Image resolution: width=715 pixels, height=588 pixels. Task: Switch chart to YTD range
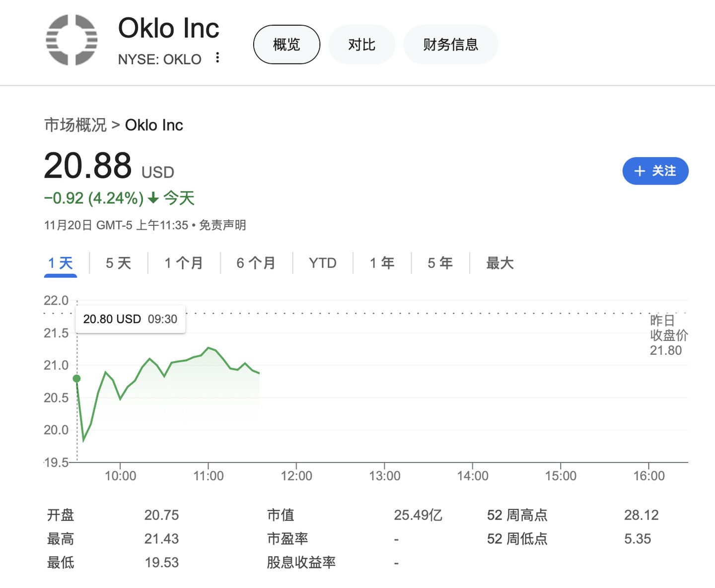pos(323,263)
